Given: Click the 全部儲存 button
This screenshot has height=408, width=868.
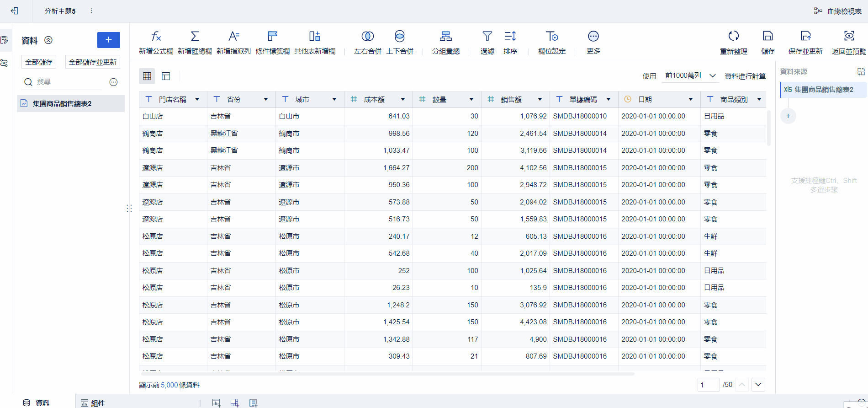Looking at the screenshot, I should click(39, 62).
